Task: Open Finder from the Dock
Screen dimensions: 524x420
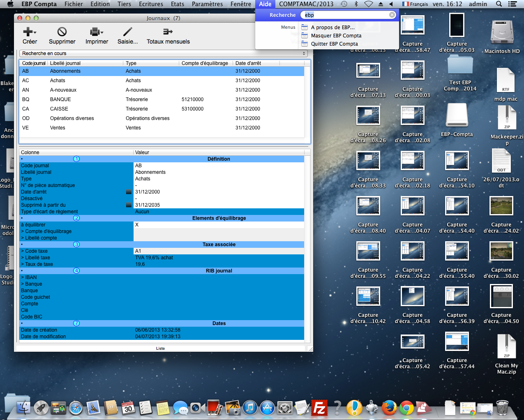Action: coord(23,408)
